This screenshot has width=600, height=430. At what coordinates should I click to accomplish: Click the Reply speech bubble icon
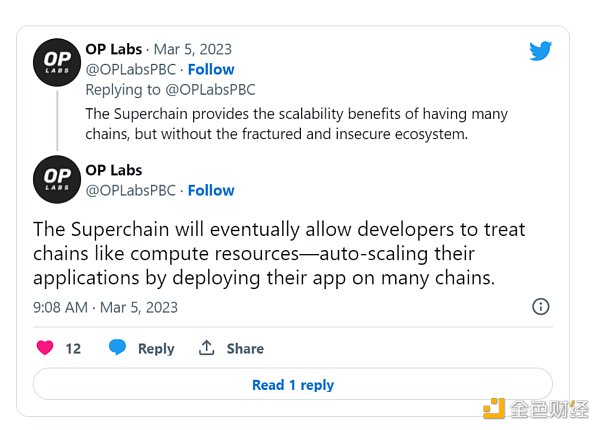tap(117, 348)
